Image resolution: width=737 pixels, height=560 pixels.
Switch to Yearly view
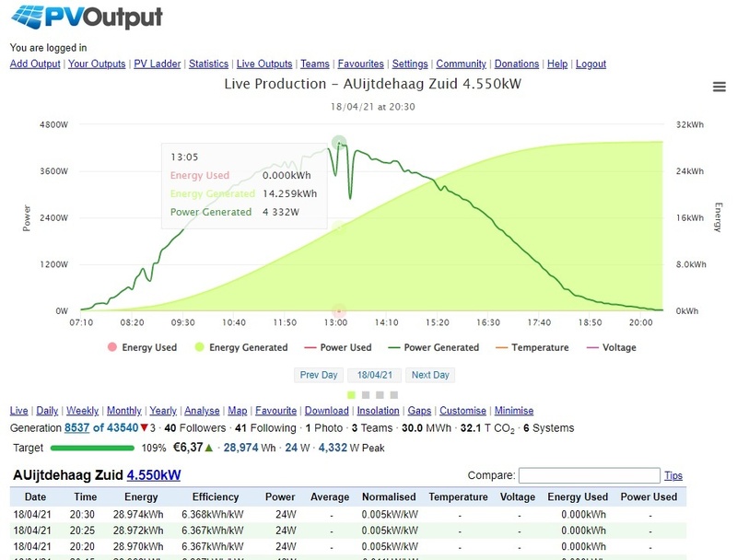pos(163,411)
